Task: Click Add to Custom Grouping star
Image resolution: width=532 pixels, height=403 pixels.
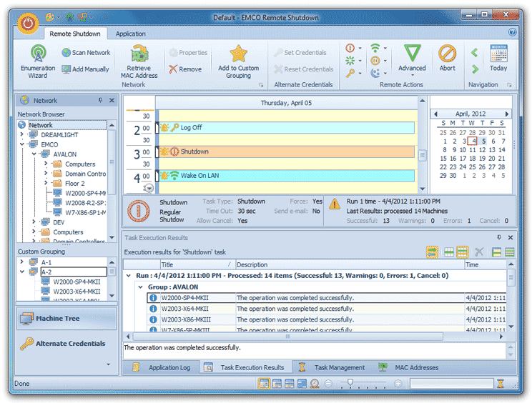Action: pyautogui.click(x=238, y=54)
